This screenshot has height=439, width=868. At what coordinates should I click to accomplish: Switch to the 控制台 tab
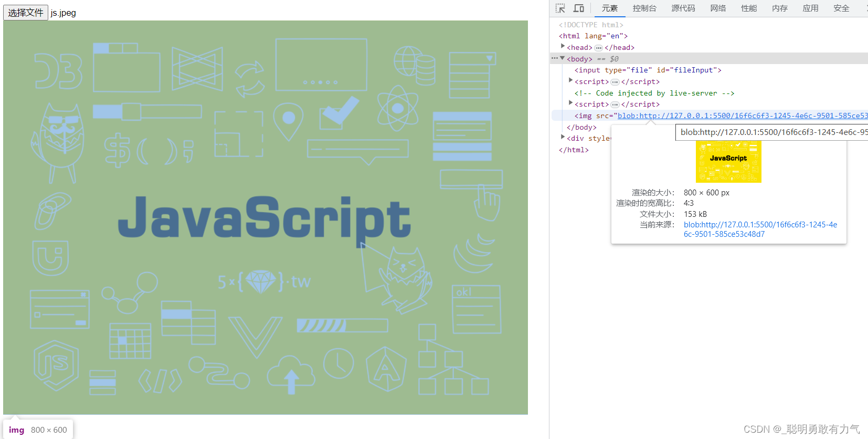click(644, 8)
